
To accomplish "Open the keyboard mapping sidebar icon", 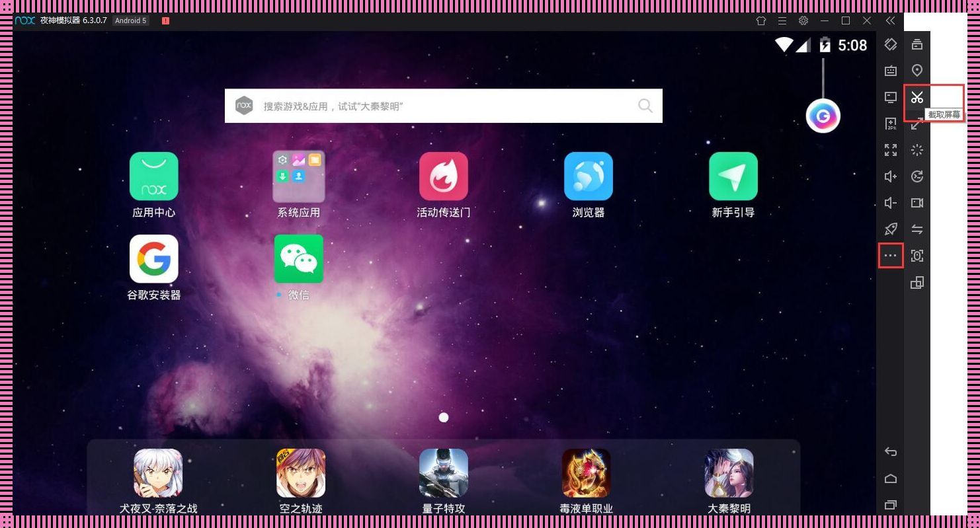I will pos(891,71).
